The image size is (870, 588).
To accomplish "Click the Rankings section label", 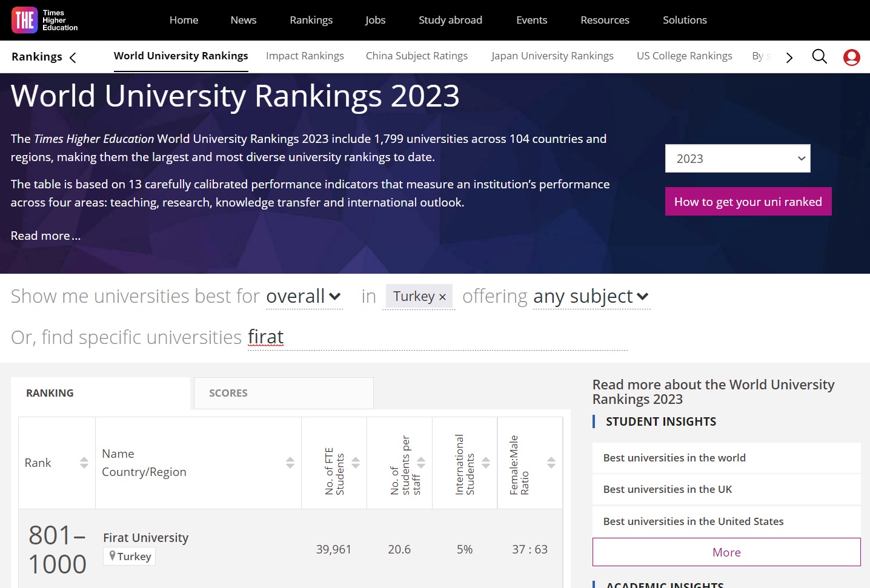I will pyautogui.click(x=37, y=57).
